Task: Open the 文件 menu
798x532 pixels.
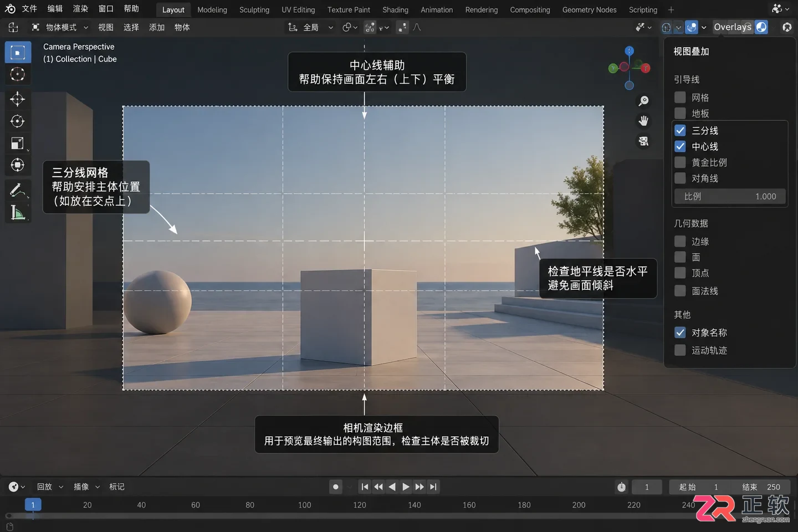Action: 29,9
